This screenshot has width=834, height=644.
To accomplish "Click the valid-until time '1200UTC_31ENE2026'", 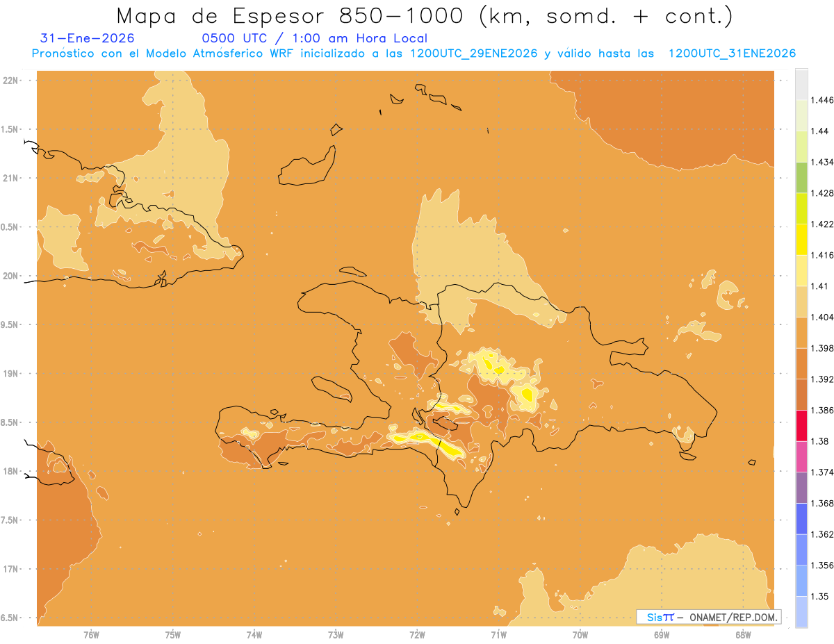I will pos(732,53).
